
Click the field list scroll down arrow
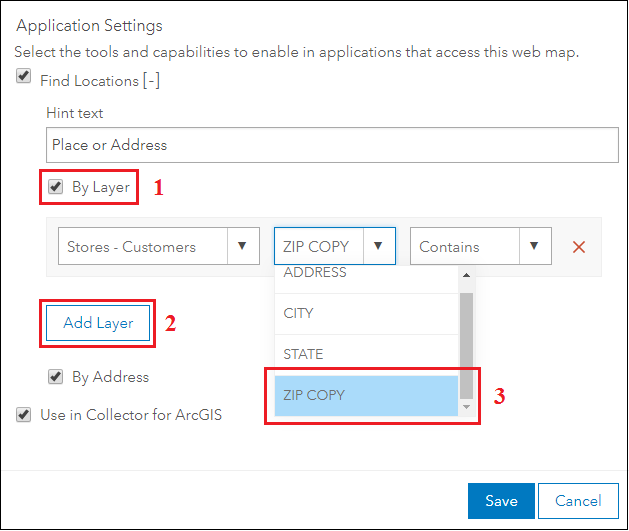point(466,407)
